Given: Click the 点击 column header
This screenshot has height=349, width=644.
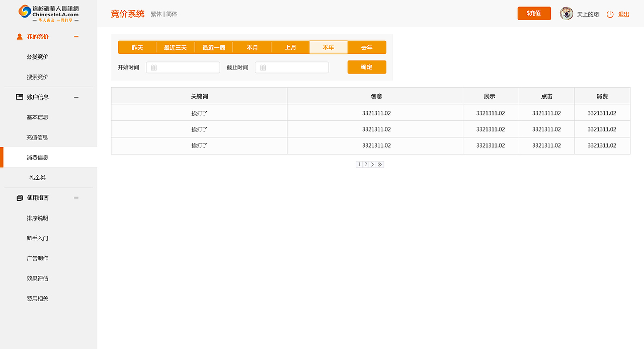Looking at the screenshot, I should pyautogui.click(x=547, y=96).
